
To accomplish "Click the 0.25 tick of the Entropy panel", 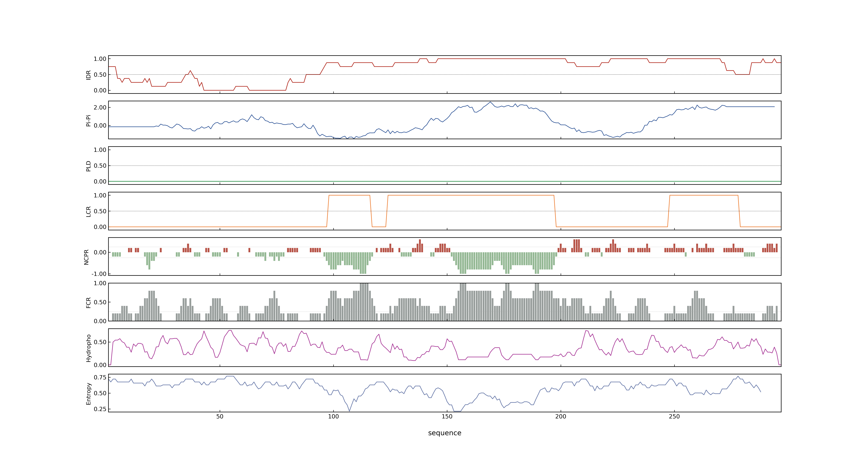I will tap(100, 409).
